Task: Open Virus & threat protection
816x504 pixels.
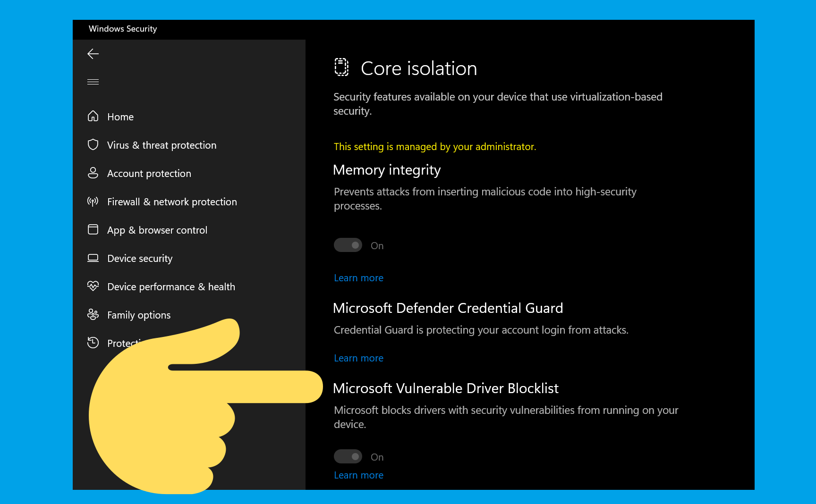Action: 161,145
